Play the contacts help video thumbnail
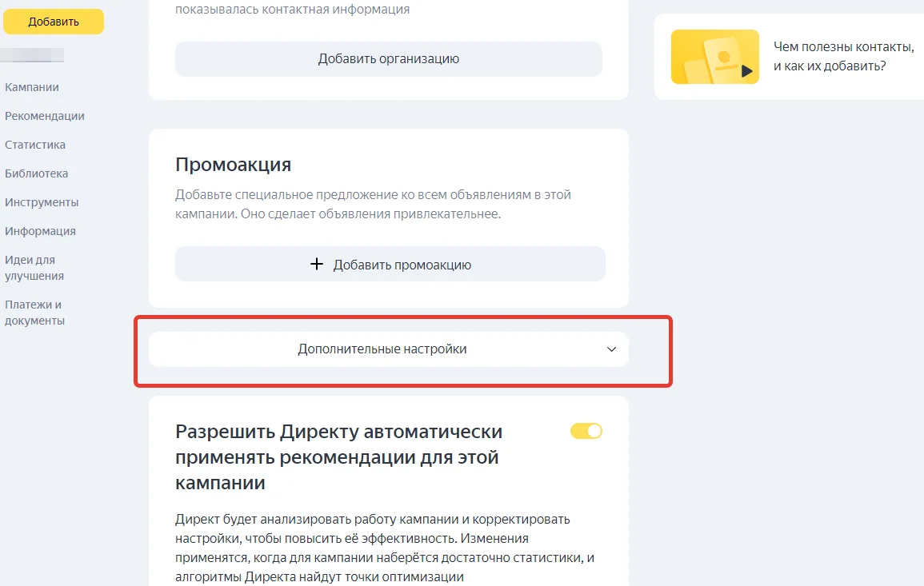 click(x=715, y=57)
